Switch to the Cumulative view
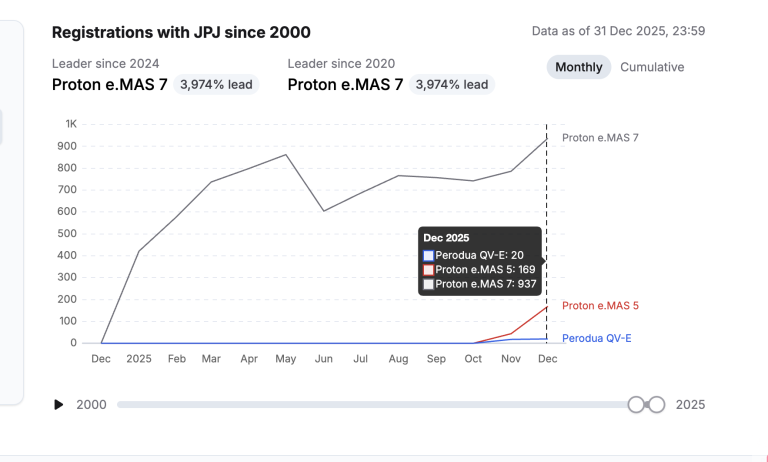This screenshot has width=768, height=462. [x=652, y=67]
